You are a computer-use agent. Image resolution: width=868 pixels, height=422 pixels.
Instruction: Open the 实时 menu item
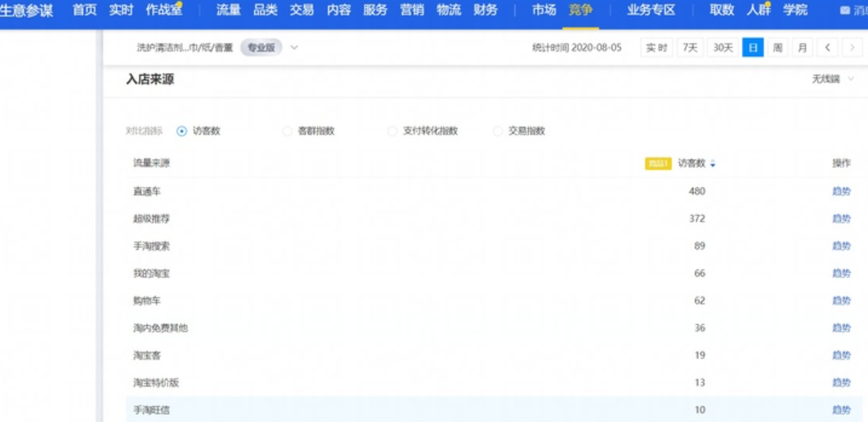click(x=121, y=10)
